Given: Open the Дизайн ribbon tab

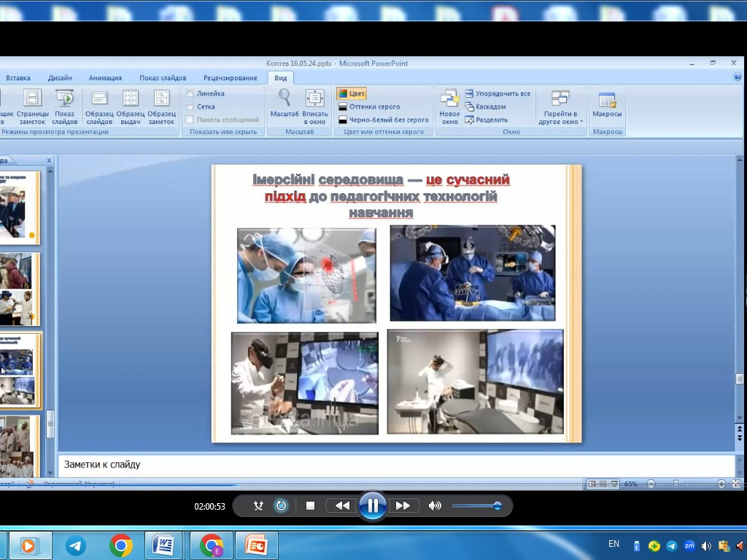Looking at the screenshot, I should point(60,77).
